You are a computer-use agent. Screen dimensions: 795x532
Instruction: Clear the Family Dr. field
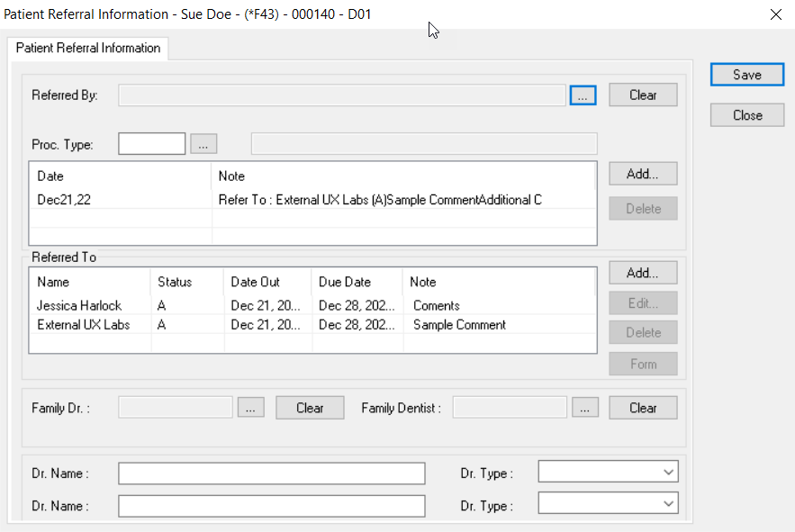310,408
